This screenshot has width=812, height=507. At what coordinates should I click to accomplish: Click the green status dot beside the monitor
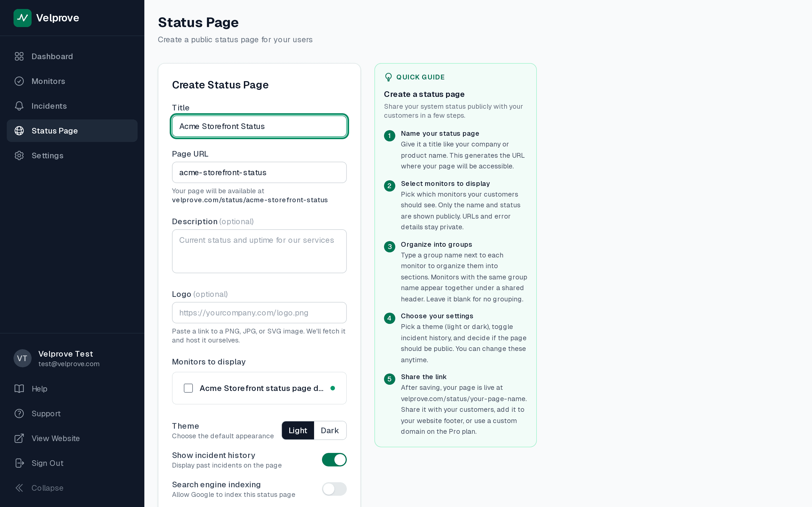click(x=333, y=388)
